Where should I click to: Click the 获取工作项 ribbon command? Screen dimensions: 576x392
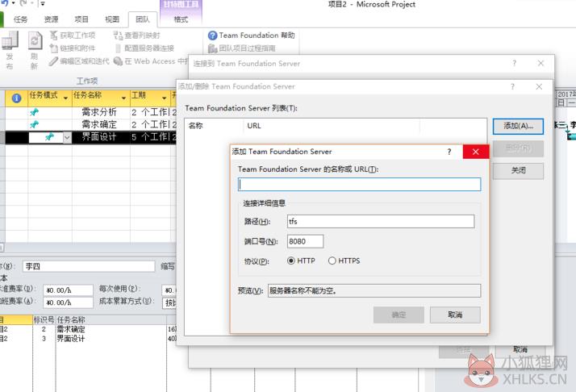tap(73, 35)
